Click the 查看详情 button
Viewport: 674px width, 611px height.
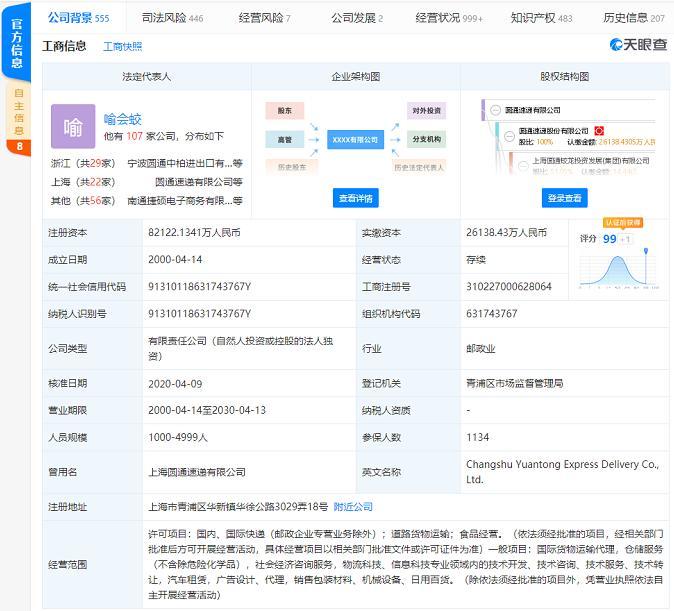click(355, 198)
